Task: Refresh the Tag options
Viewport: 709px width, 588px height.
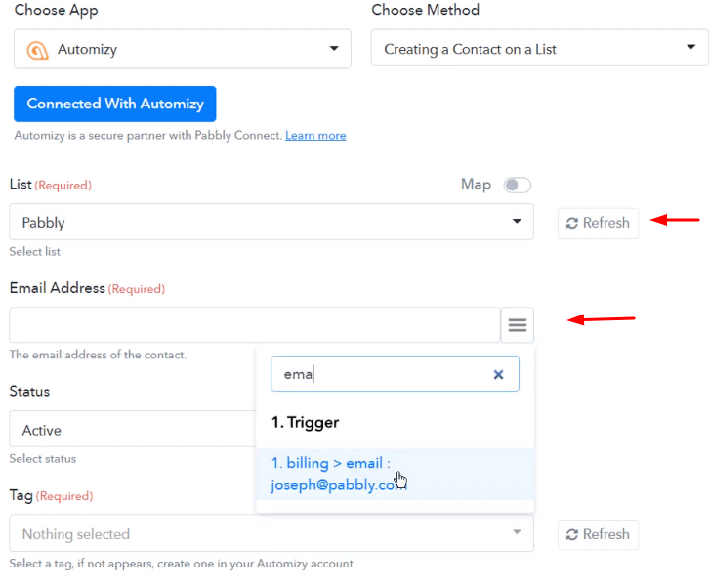Action: pos(598,534)
